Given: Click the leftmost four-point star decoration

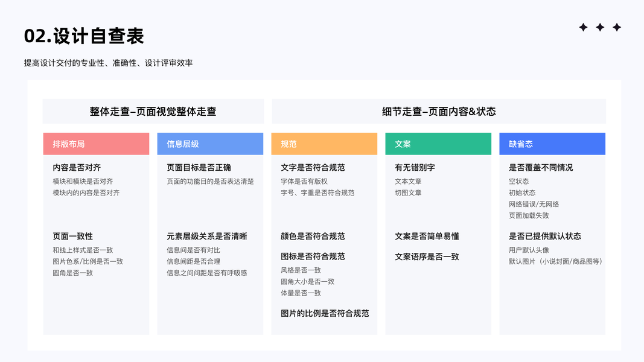Looking at the screenshot, I should (x=583, y=27).
